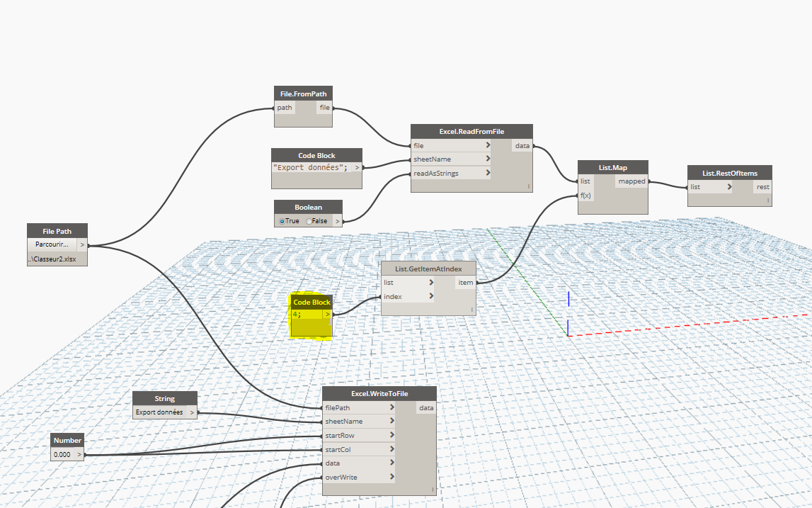Click the output arrow of Boolean node

(x=337, y=221)
